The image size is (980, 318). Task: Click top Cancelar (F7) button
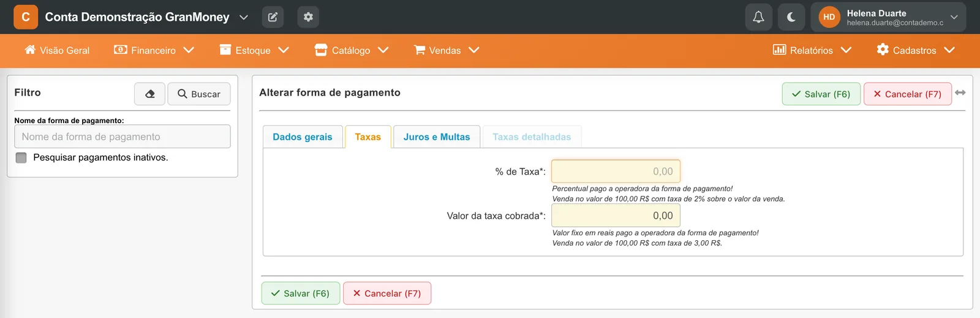click(x=908, y=94)
